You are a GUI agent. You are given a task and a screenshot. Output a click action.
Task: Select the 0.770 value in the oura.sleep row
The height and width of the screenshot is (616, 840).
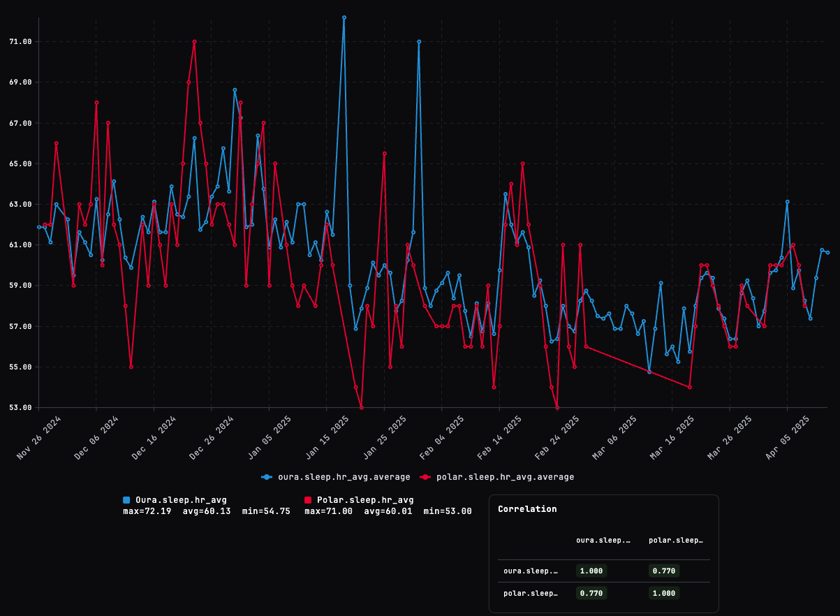663,571
